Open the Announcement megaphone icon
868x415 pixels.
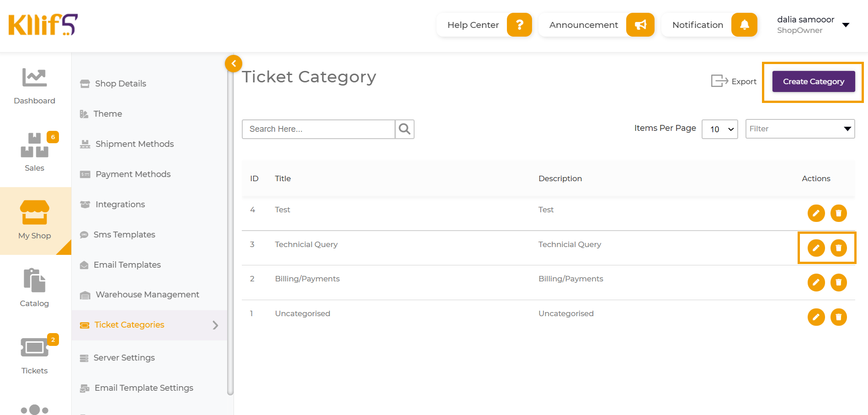coord(640,25)
